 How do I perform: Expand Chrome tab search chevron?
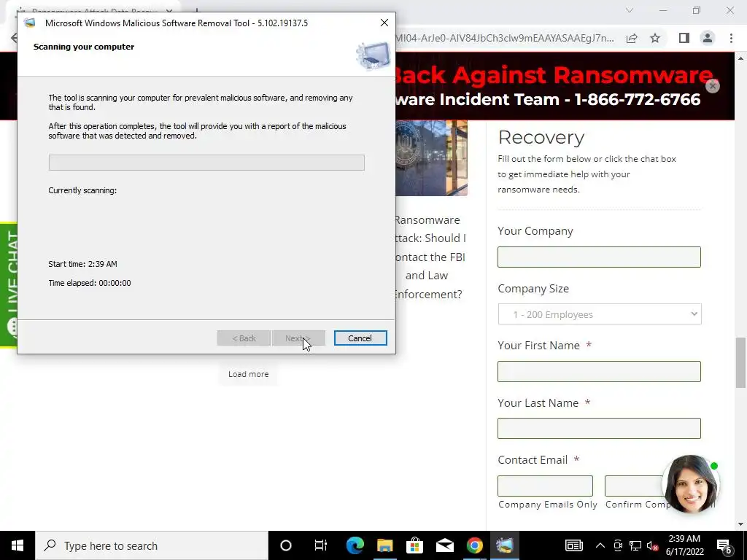click(x=630, y=10)
